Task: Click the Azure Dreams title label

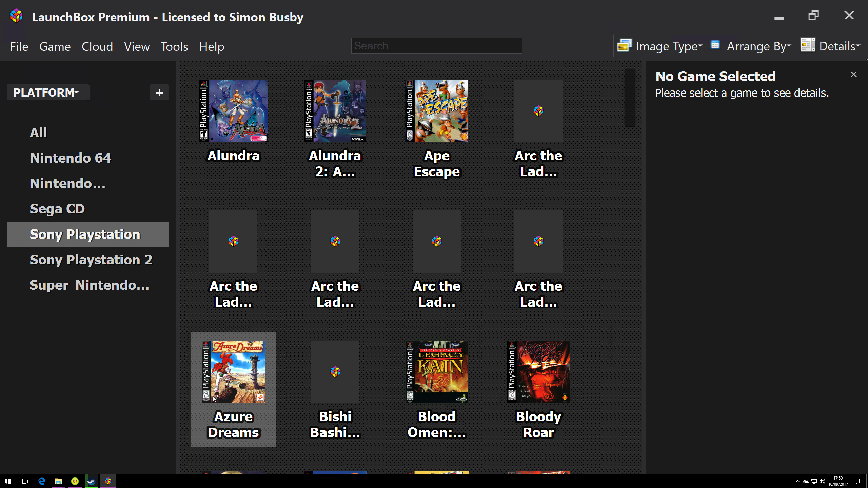Action: [x=233, y=425]
